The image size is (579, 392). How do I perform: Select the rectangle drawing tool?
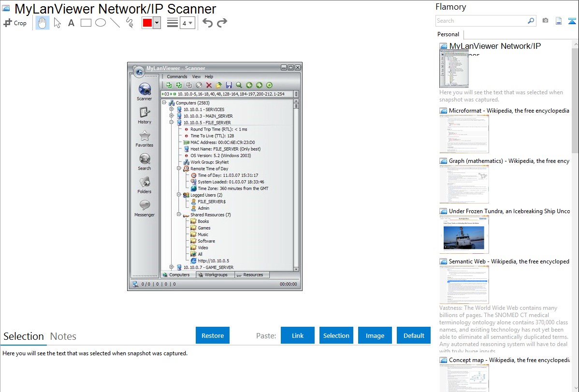[86, 23]
